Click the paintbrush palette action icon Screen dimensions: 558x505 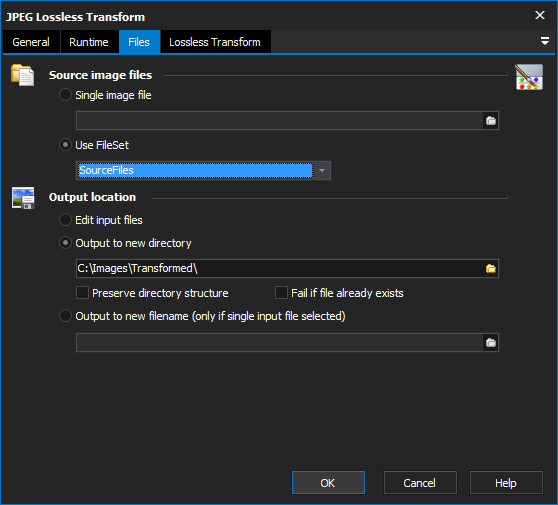click(x=529, y=77)
